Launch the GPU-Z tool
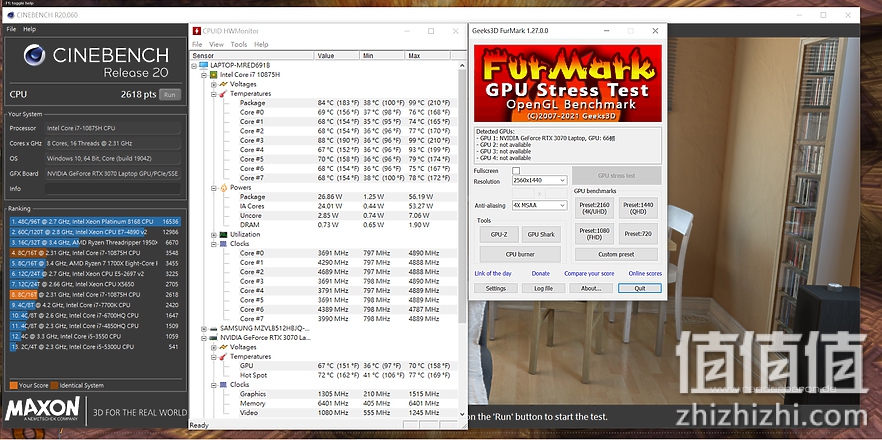This screenshot has width=882, height=440. point(499,235)
